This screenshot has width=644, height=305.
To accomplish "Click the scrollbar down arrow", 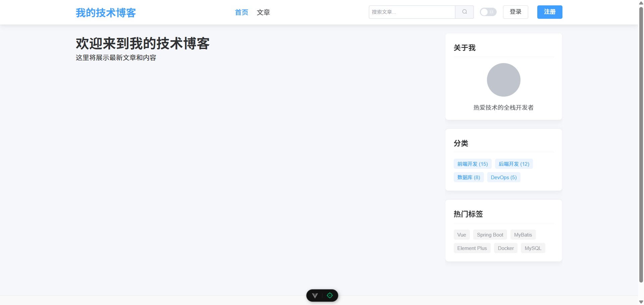I will pyautogui.click(x=641, y=302).
